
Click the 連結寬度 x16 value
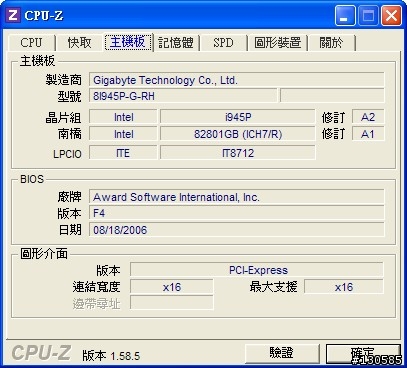(172, 287)
